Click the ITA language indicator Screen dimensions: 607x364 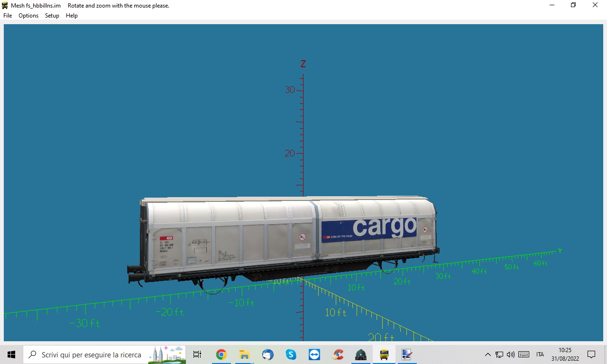click(540, 355)
